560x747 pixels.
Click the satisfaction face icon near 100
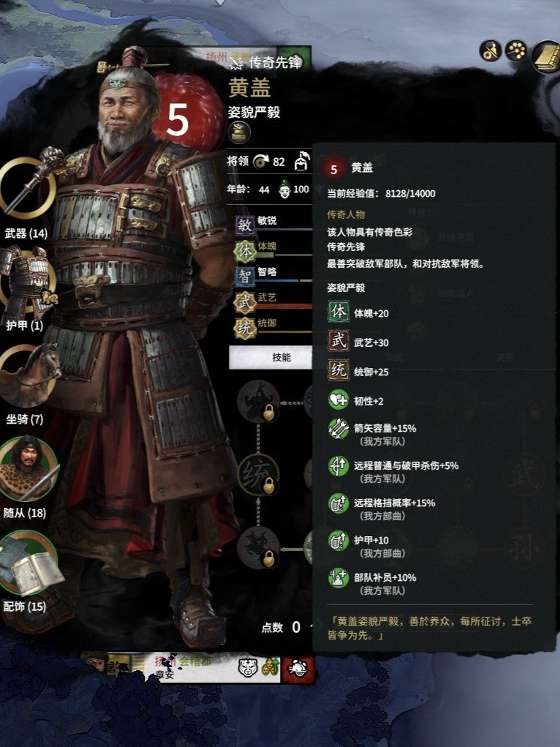point(284,189)
